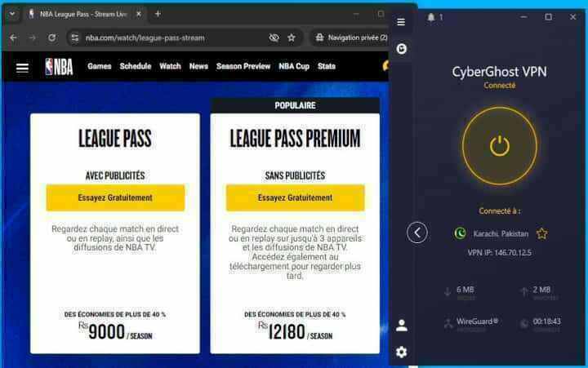Open the CyberGhost account profile icon
The height and width of the screenshot is (368, 588).
[x=401, y=325]
